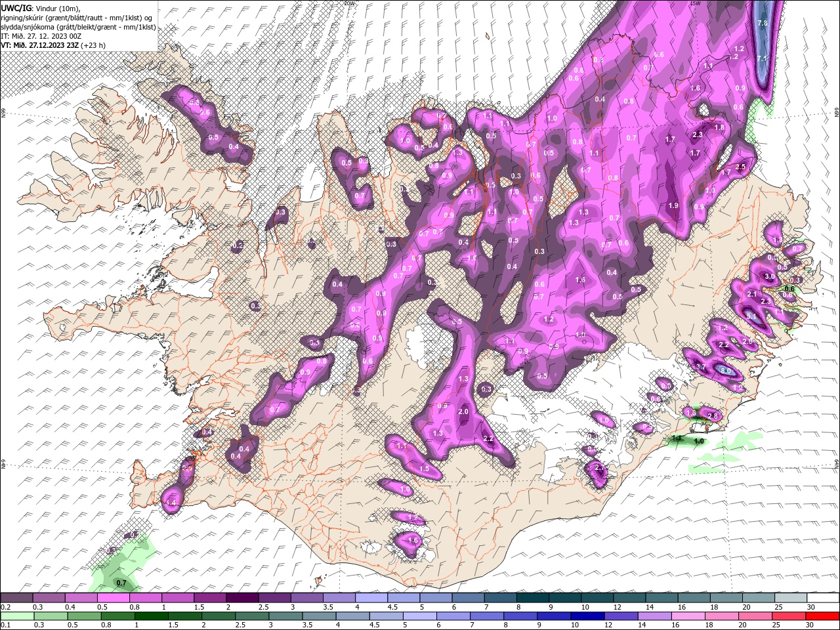Pick the pale grey snow swatch between 25 and 30
Image resolution: width=840 pixels, height=630 pixels.
(x=791, y=598)
